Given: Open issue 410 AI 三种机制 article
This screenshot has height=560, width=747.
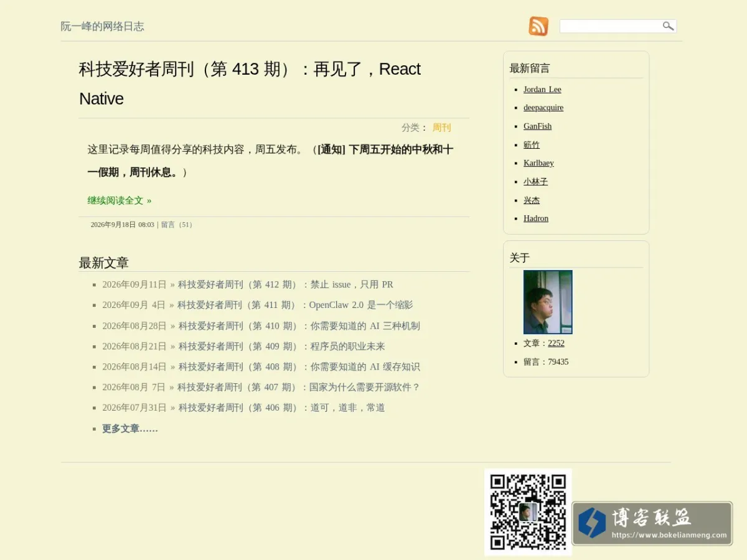Looking at the screenshot, I should (299, 325).
